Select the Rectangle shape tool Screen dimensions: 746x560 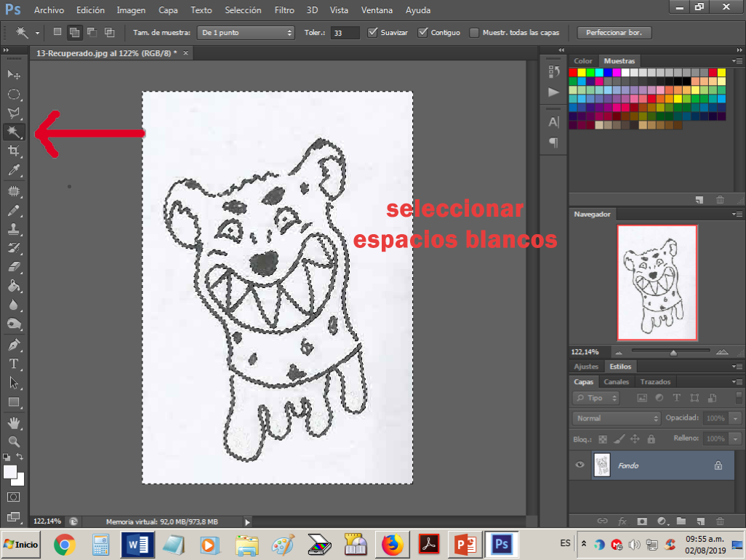[14, 402]
